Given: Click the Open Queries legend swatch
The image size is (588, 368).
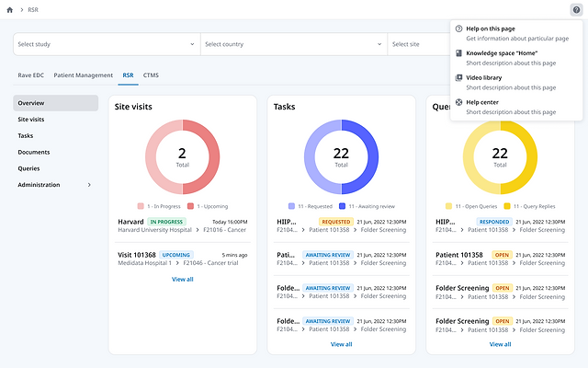Looking at the screenshot, I should click(x=448, y=206).
